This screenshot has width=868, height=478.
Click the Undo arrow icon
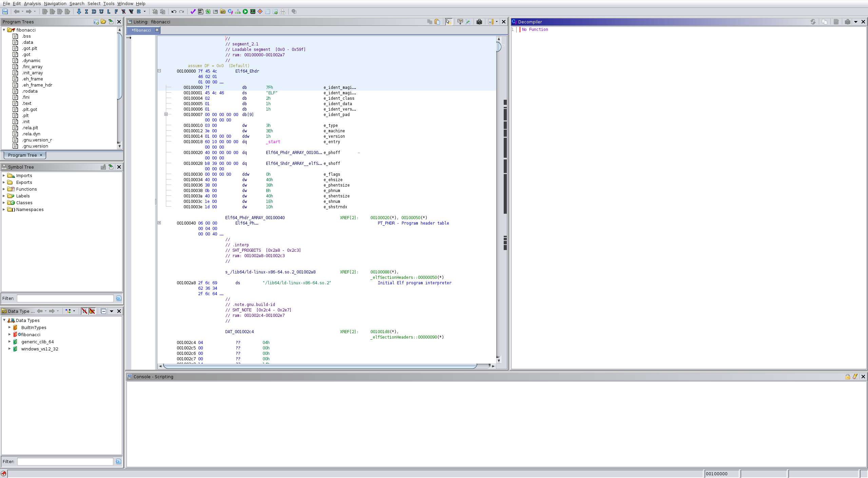click(174, 12)
